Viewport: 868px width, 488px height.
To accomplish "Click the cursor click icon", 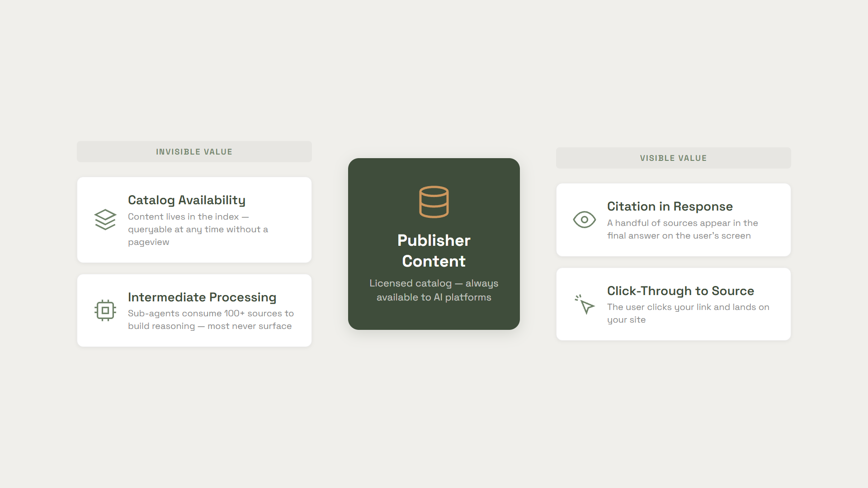I will pos(585,304).
